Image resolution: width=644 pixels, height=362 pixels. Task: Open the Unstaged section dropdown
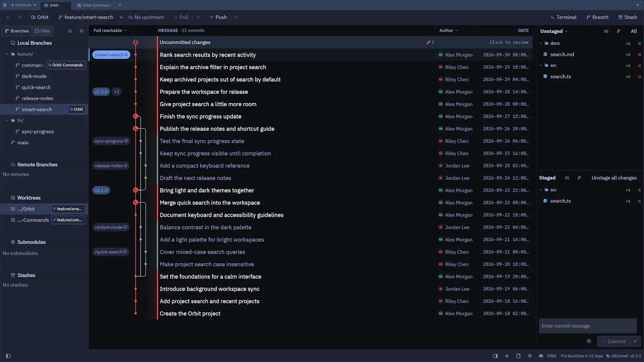point(554,31)
